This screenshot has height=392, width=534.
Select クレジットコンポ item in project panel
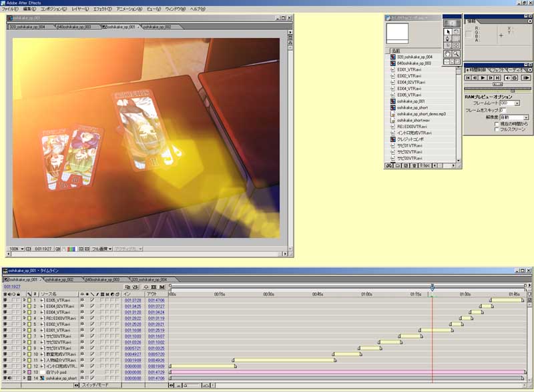pos(411,139)
